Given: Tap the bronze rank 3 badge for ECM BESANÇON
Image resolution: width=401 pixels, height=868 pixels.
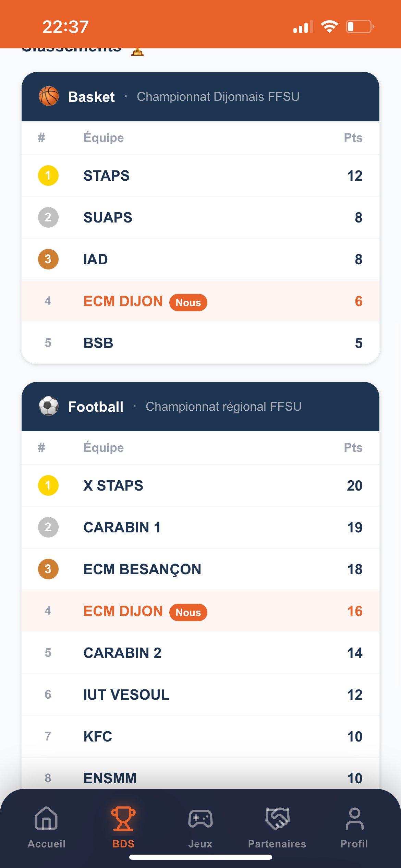Looking at the screenshot, I should coord(48,569).
